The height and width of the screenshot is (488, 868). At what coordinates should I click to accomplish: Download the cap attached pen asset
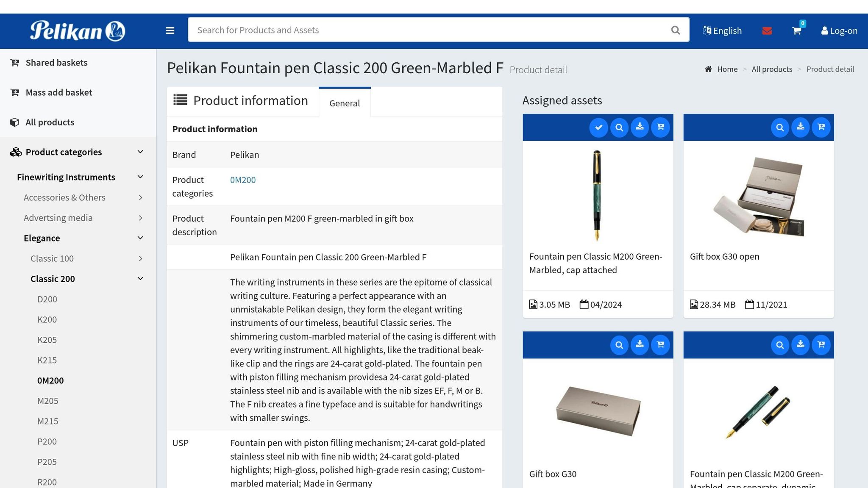point(640,127)
